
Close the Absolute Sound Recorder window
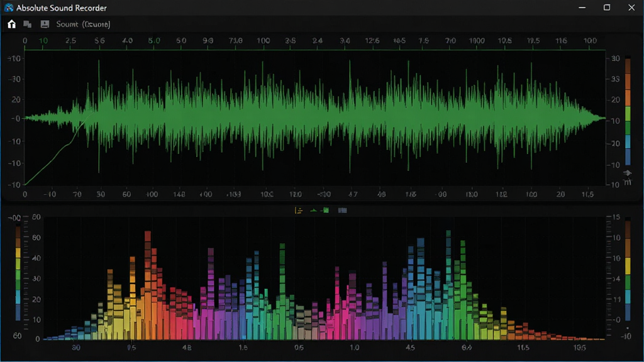(631, 8)
